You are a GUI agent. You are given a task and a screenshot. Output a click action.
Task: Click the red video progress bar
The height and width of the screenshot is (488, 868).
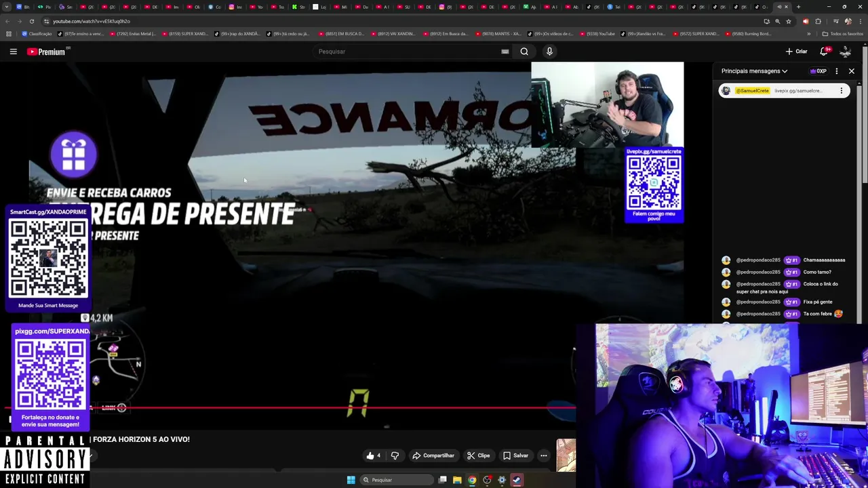pyautogui.click(x=290, y=408)
